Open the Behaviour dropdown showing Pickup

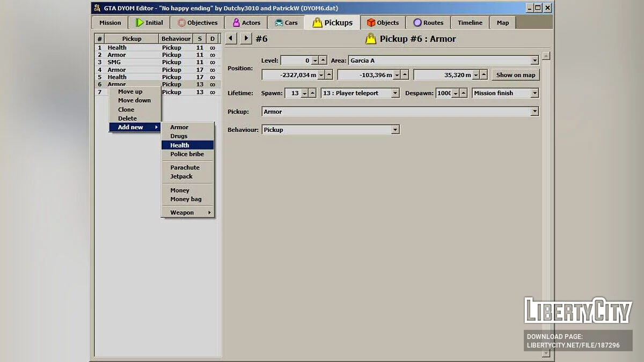(x=395, y=129)
